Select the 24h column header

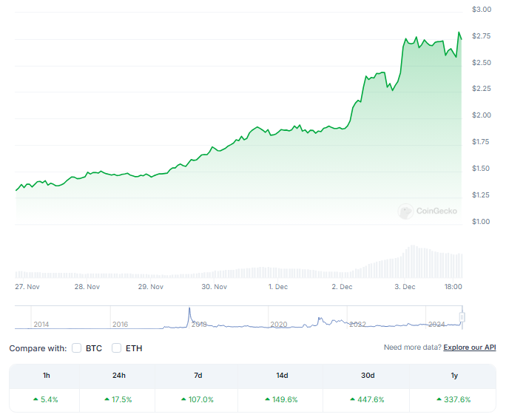(x=118, y=376)
